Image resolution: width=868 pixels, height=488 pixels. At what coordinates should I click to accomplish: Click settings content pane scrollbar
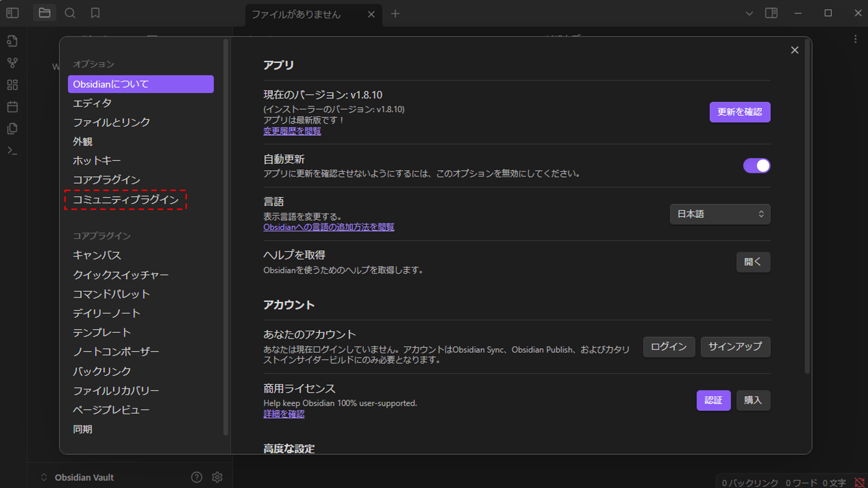pos(807,206)
